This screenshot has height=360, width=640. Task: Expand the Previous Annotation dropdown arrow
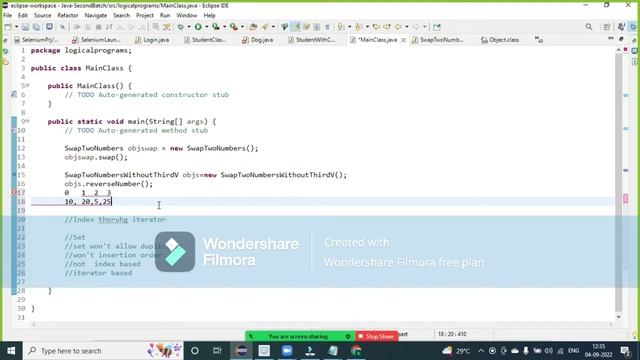367,27
